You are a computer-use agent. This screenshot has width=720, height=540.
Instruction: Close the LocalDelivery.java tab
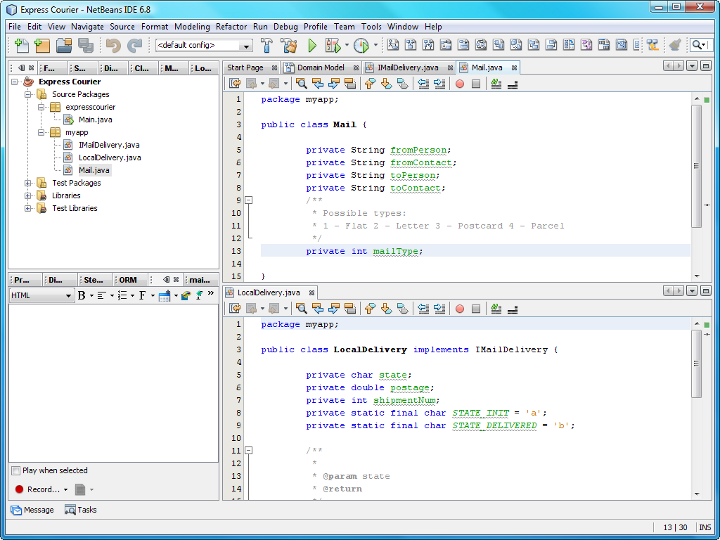coord(311,293)
